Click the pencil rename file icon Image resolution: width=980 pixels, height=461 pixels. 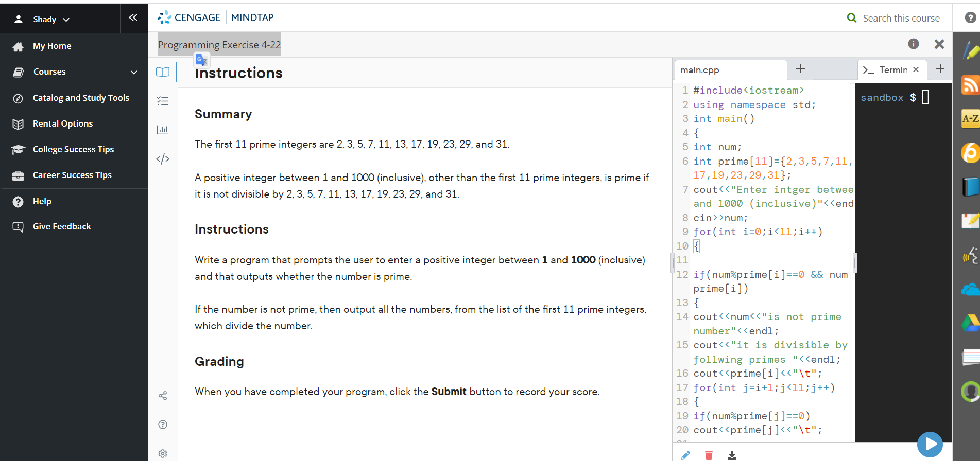point(685,455)
